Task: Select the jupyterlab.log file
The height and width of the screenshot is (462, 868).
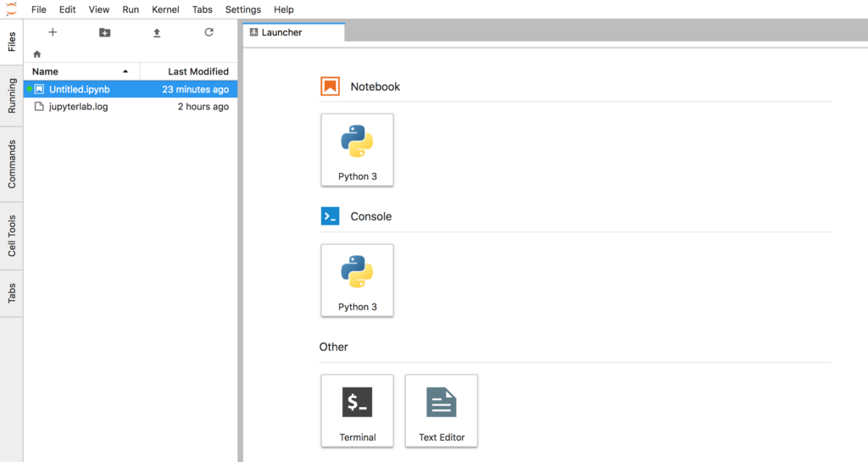Action: pyautogui.click(x=131, y=106)
